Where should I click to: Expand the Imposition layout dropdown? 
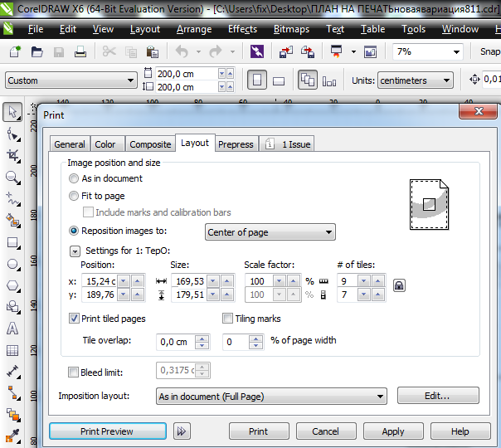(x=271, y=397)
